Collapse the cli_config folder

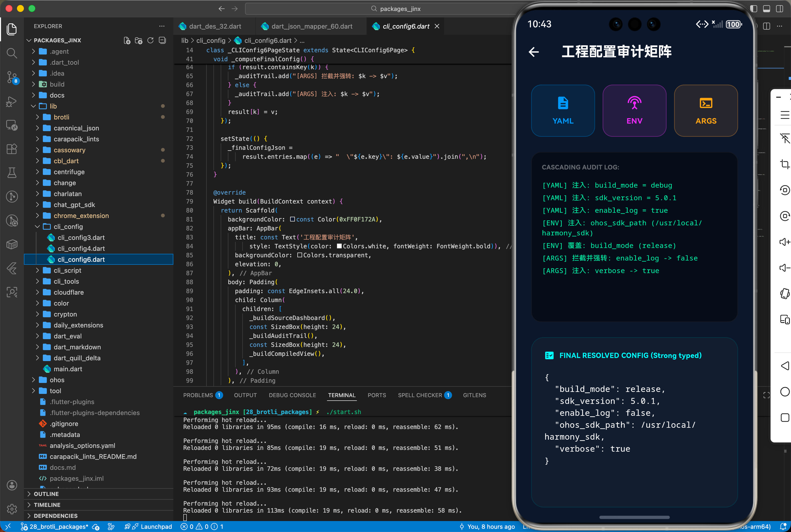[68, 227]
